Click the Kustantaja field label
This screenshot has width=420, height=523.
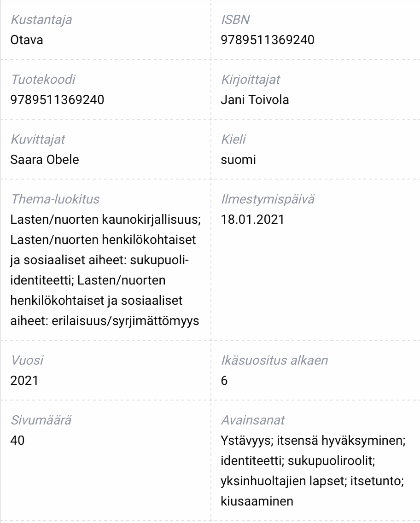click(x=41, y=20)
